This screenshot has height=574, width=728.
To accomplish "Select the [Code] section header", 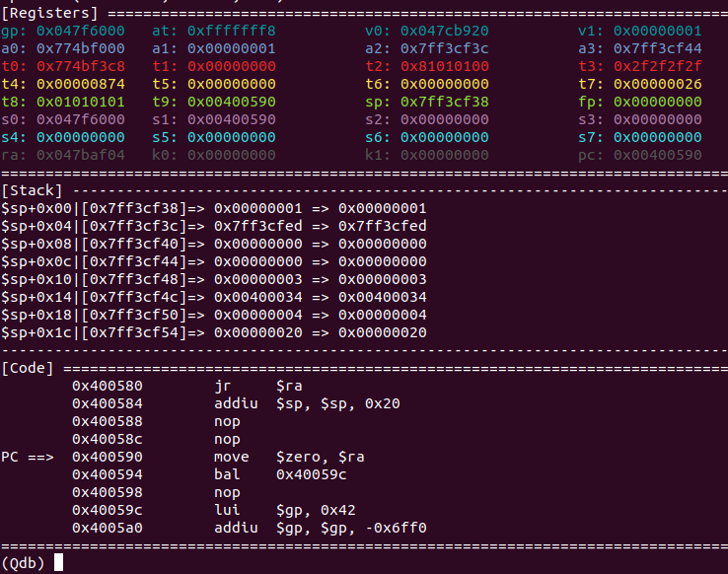I will click(27, 369).
